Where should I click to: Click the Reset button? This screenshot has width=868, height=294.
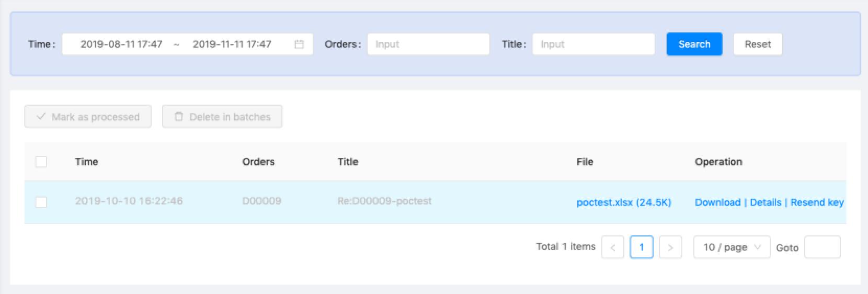pos(758,44)
